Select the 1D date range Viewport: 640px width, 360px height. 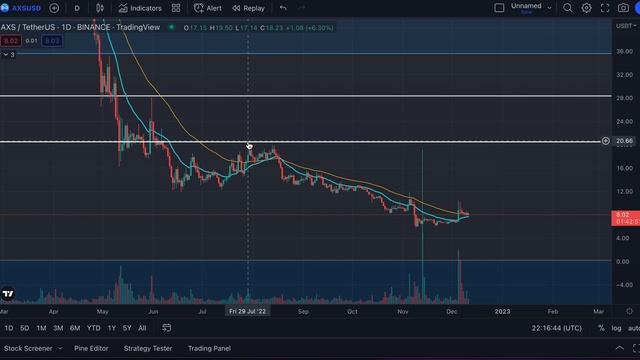point(9,328)
